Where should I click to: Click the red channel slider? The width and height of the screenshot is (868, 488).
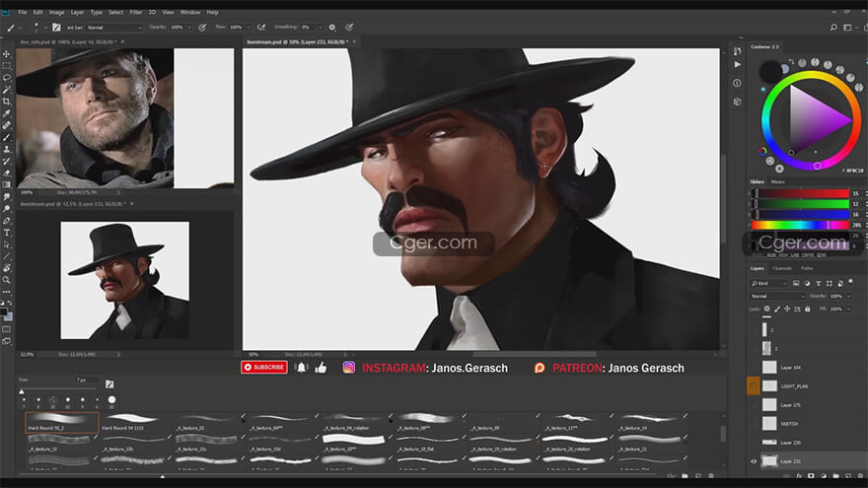click(x=800, y=193)
